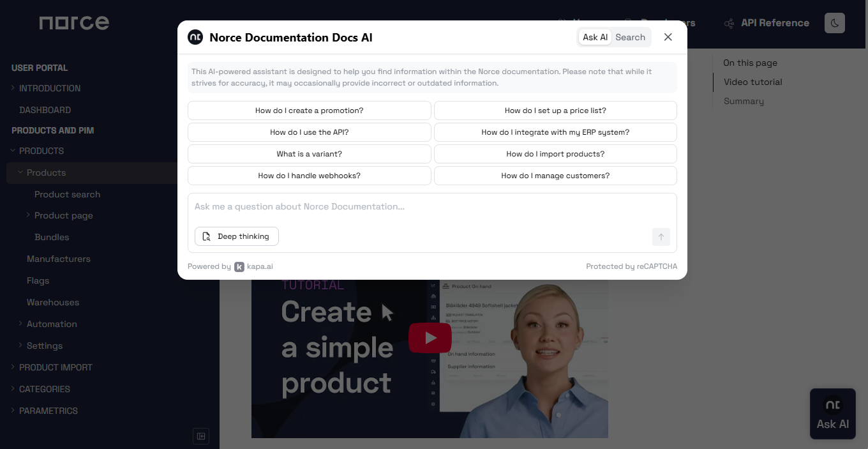Click the Norce logo in the top left

pos(73,22)
